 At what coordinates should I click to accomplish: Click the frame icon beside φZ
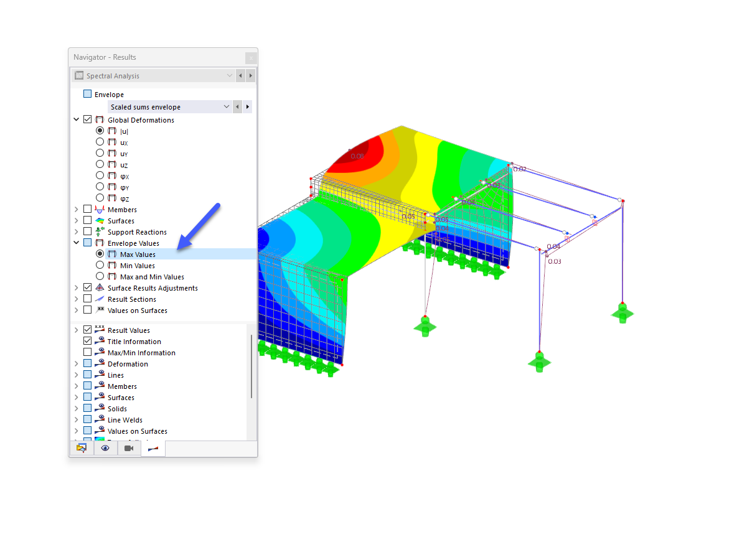[x=112, y=198]
